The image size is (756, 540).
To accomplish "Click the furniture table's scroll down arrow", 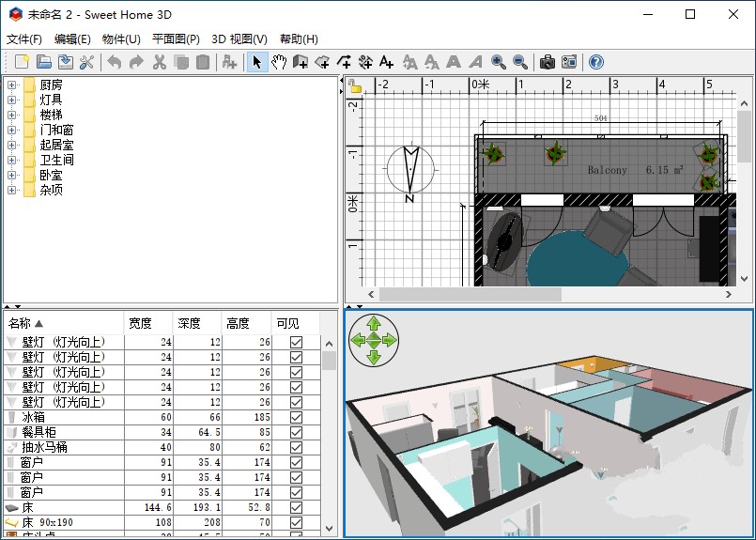I will 330,529.
